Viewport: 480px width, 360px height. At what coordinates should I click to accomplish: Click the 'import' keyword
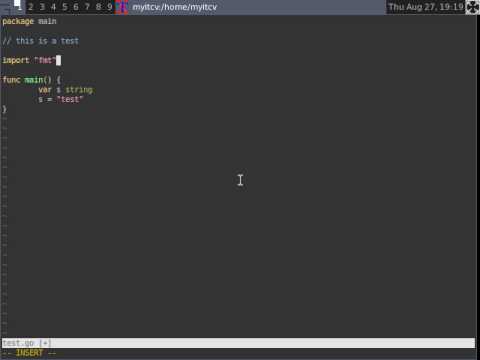(16, 60)
